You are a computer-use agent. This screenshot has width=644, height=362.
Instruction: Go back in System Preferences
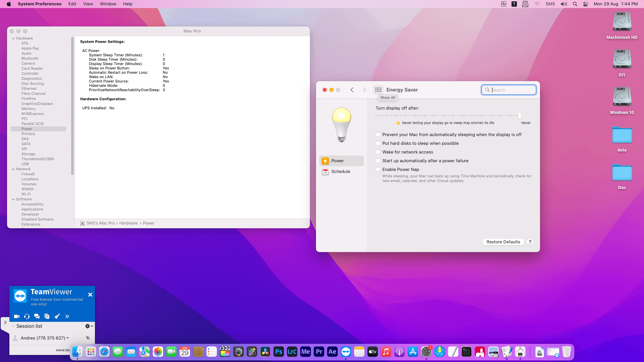[x=352, y=90]
